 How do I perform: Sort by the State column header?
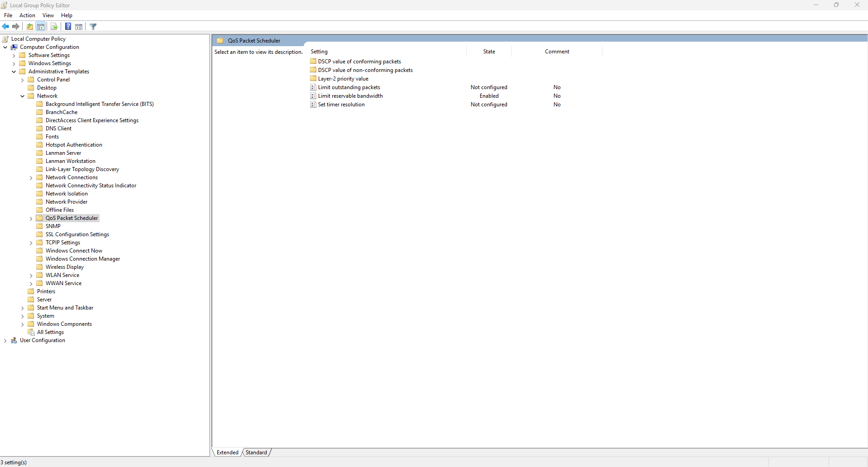click(489, 52)
